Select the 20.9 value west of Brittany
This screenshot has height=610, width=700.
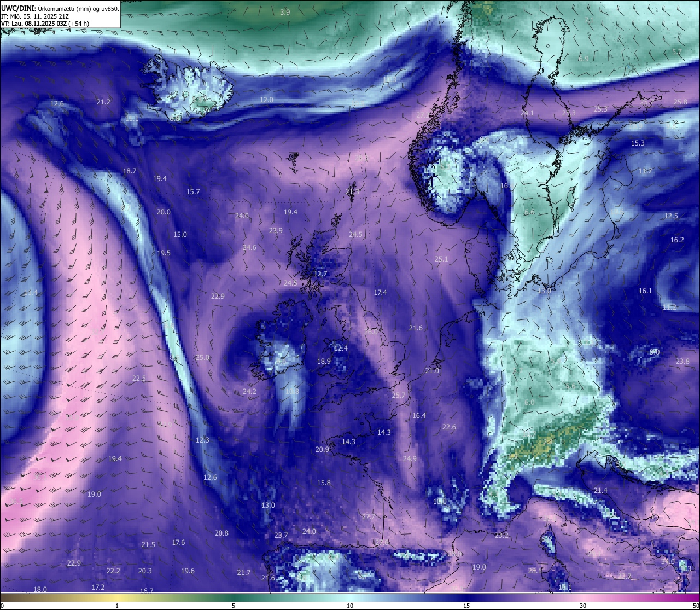tap(323, 449)
